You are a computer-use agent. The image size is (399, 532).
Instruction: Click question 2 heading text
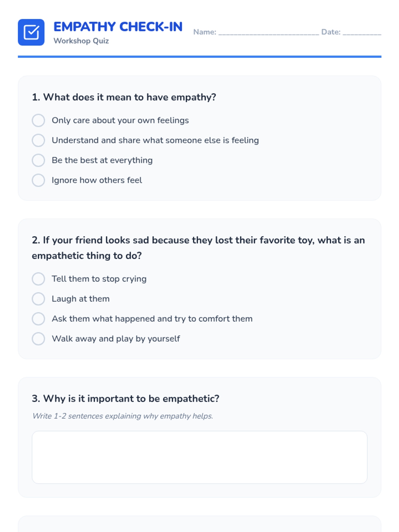(x=198, y=240)
